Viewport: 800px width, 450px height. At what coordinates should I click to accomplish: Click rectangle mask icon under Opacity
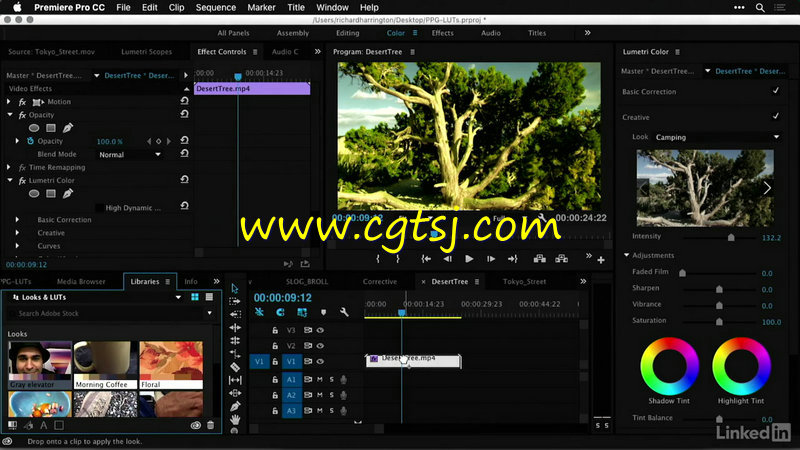[51, 128]
